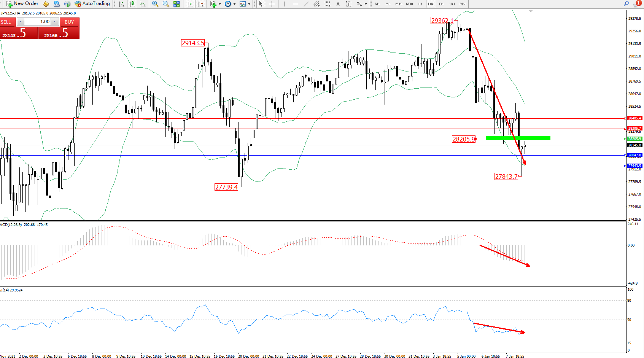The image size is (644, 358).
Task: Switch chart to bar chart display
Action: [x=121, y=4]
